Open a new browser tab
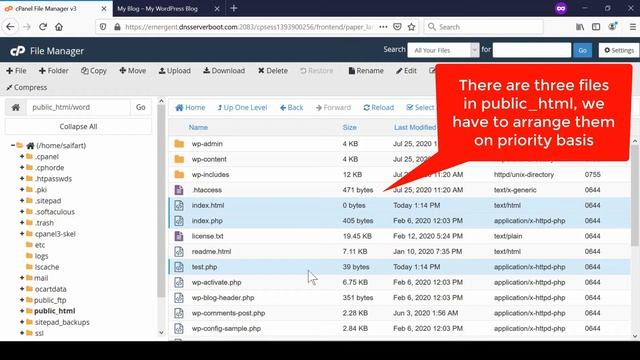 (x=233, y=8)
